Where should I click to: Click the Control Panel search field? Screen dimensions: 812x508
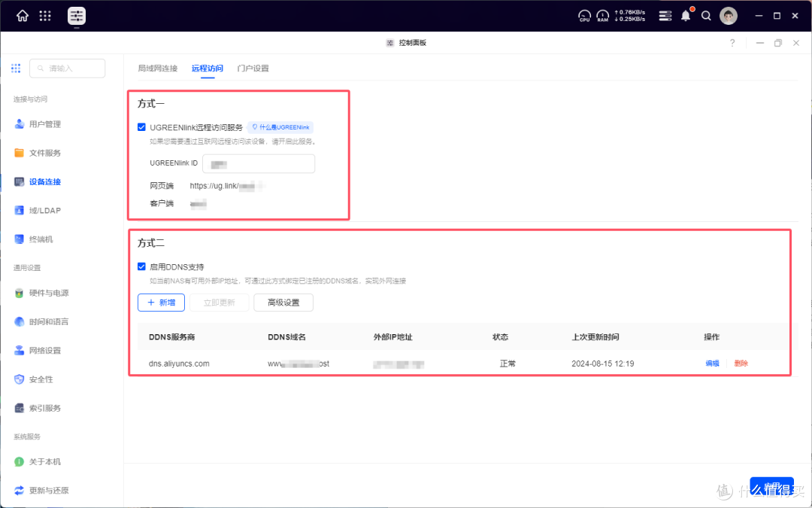pos(68,68)
